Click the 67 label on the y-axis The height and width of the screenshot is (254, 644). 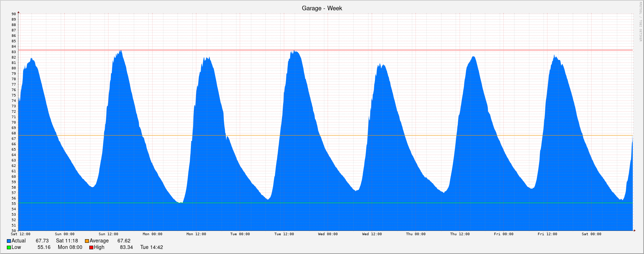pos(14,139)
